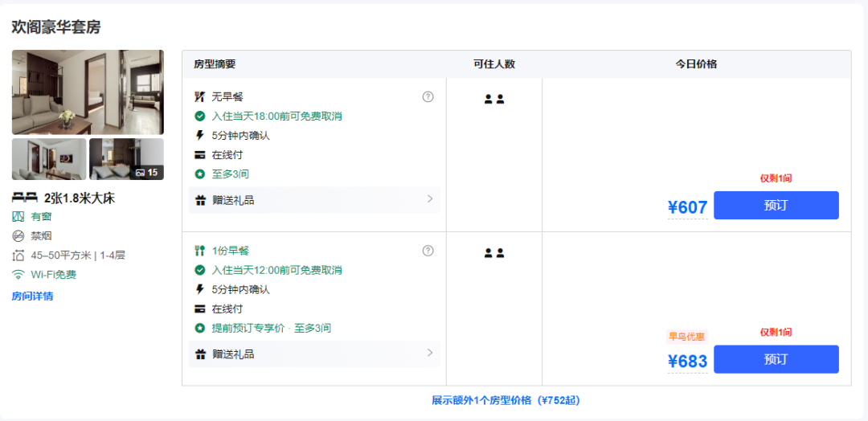The height and width of the screenshot is (421, 868).
Task: Click 仅剩1间 label above the ¥683 button
Action: click(776, 332)
